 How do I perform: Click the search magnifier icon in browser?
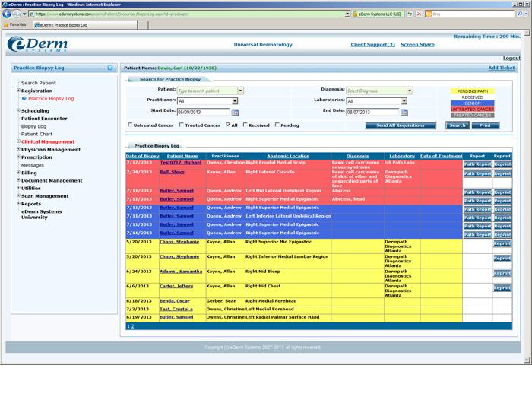pos(519,14)
